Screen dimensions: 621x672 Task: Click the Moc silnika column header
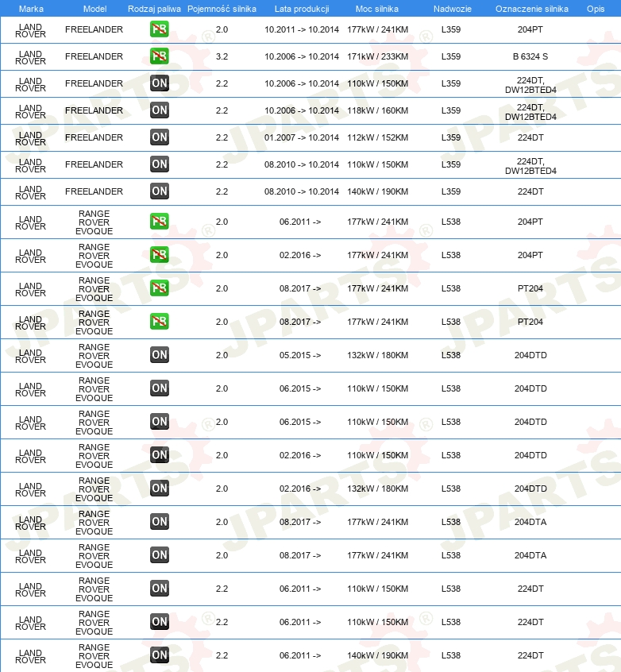click(x=377, y=9)
